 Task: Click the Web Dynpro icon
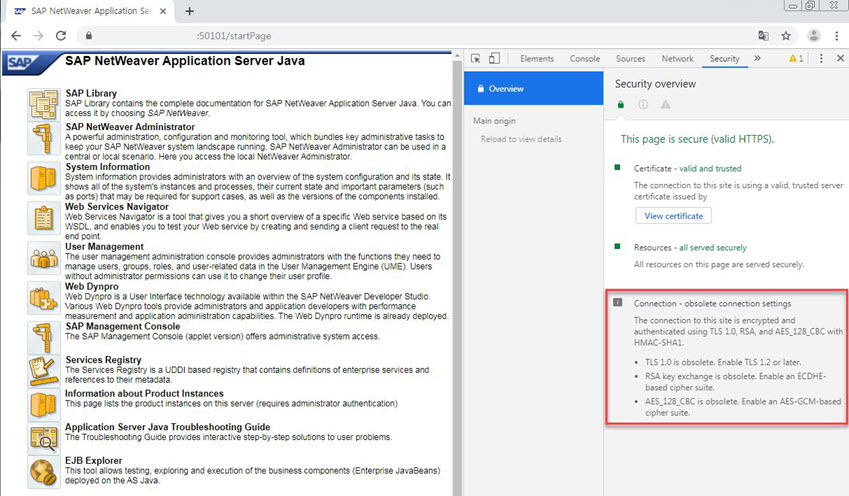pos(43,298)
